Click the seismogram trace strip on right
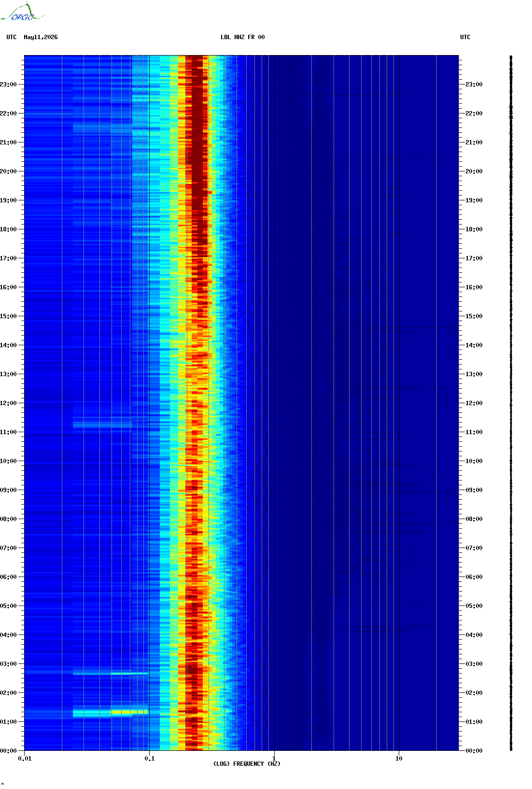This screenshot has width=532, height=789. point(511,403)
